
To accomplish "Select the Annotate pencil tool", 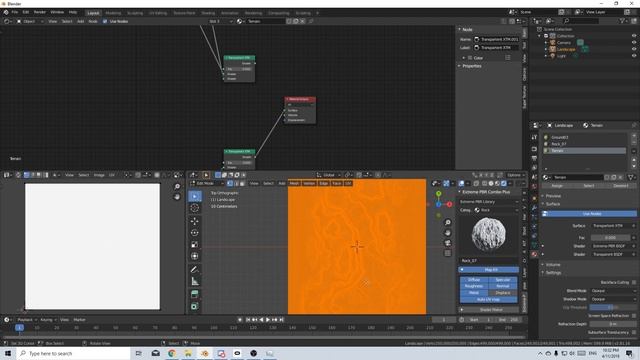I will tap(195, 269).
